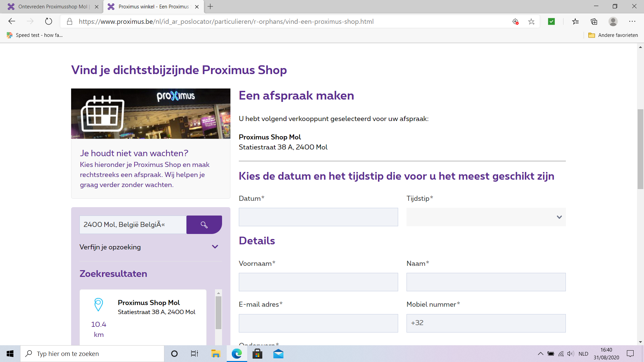Click the page vertical scrollbar thumb
The width and height of the screenshot is (644, 362).
click(x=640, y=149)
